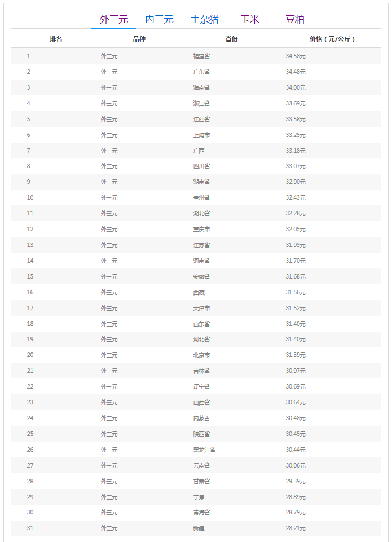
Task: Click the 品种 column header
Action: tap(139, 39)
